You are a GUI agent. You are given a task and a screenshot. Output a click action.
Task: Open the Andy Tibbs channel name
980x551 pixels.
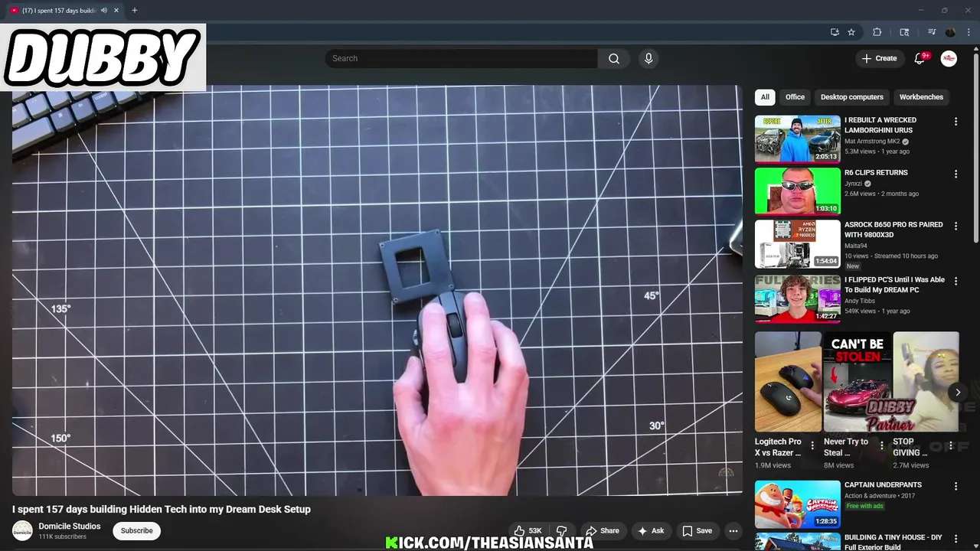pyautogui.click(x=860, y=301)
